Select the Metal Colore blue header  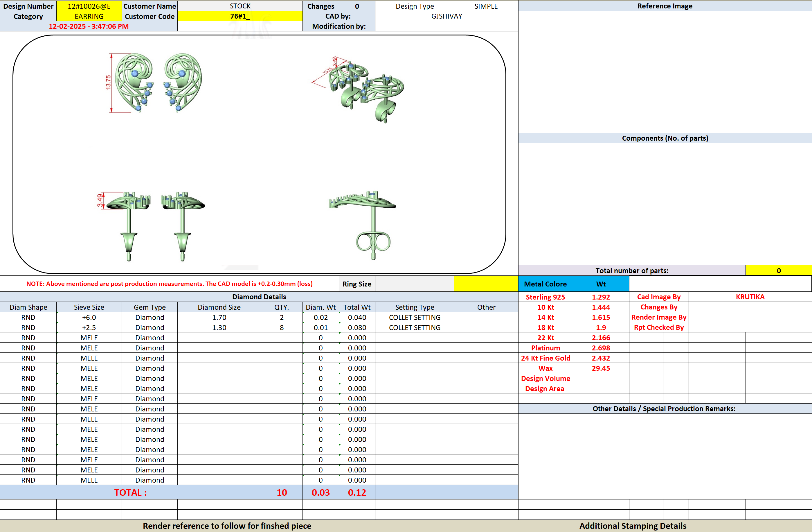click(x=545, y=284)
